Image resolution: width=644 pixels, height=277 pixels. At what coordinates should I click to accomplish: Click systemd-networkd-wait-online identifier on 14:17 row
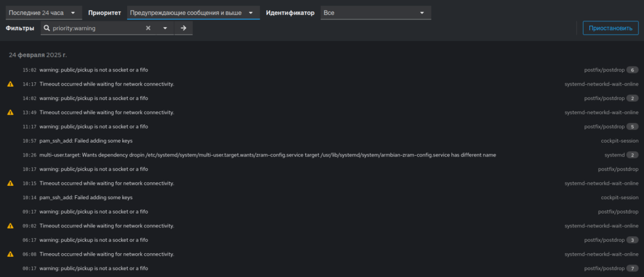tap(601, 84)
